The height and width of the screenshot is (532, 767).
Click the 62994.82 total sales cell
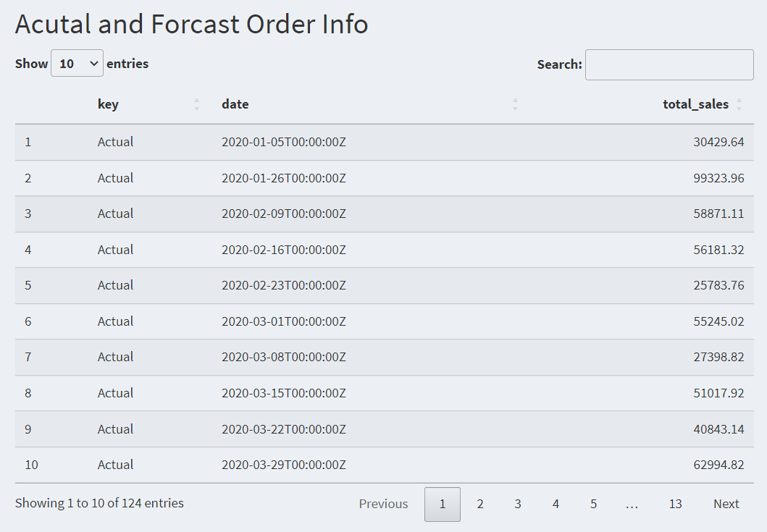718,465
